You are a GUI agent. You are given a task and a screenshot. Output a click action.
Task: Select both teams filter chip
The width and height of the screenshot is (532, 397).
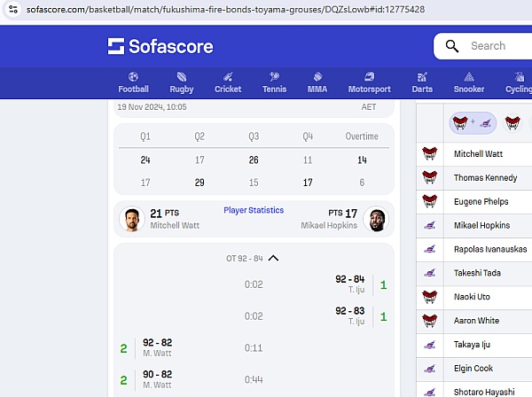point(473,122)
